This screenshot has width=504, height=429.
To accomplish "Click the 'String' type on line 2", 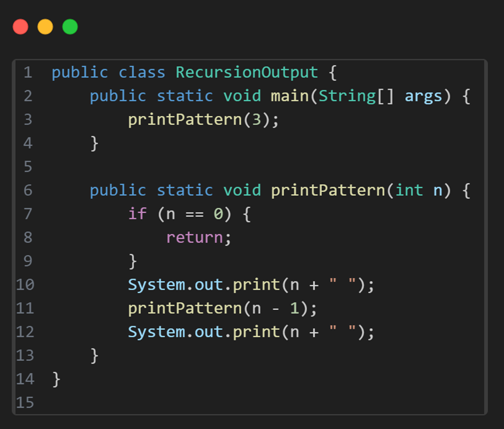I will point(347,96).
